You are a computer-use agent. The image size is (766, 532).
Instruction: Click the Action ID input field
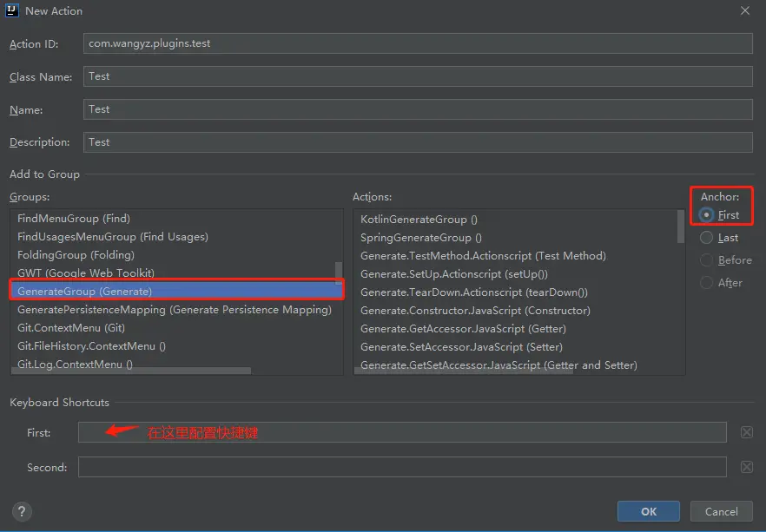click(418, 43)
